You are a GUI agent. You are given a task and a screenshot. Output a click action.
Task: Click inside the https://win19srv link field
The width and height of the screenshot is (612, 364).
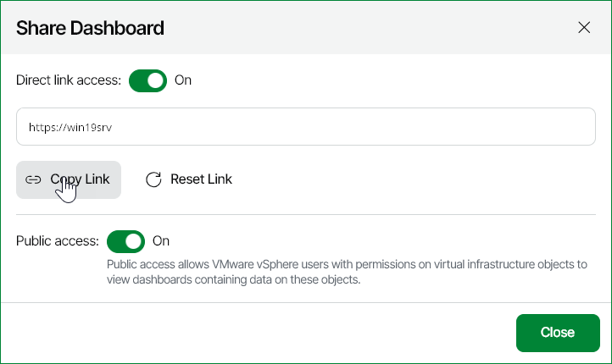point(306,127)
